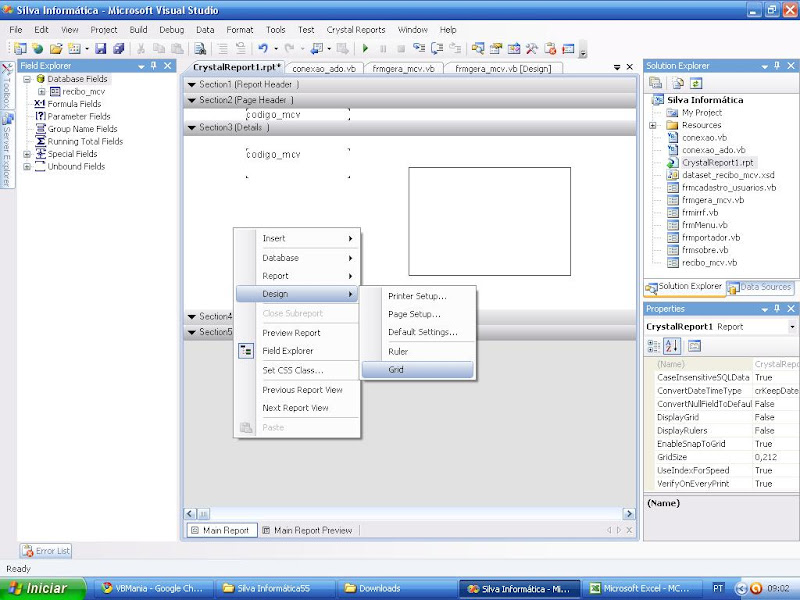Viewport: 800px width, 600px height.
Task: Open the Crystal Reports menu
Action: [356, 30]
